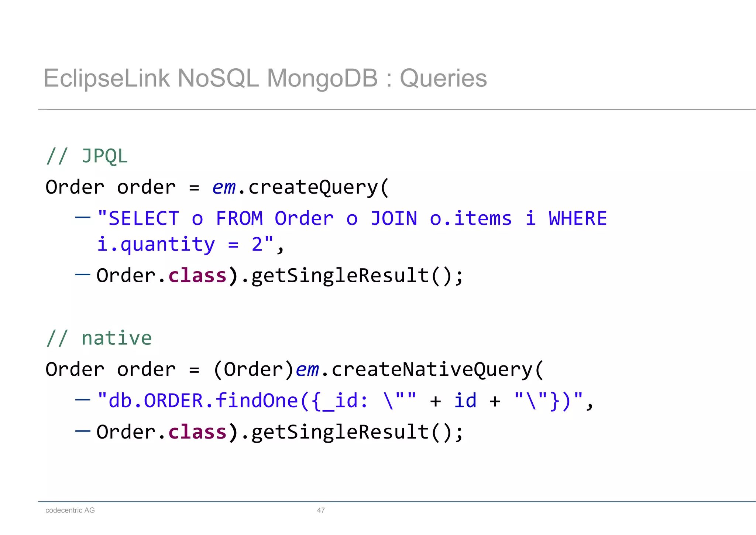Viewport: 756px width, 535px height.
Task: Click the slide title 'EclipseLink NoSQL MongoDB : Queries'
Action: point(265,78)
